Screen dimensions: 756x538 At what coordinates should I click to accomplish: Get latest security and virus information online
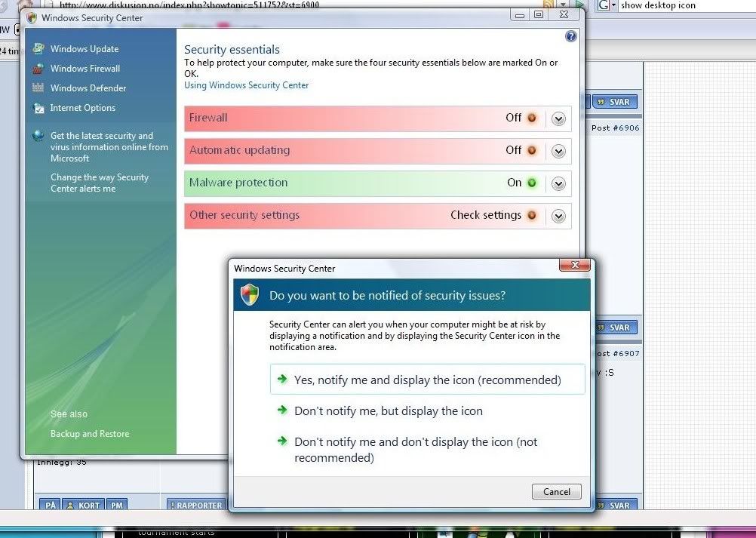(x=109, y=147)
